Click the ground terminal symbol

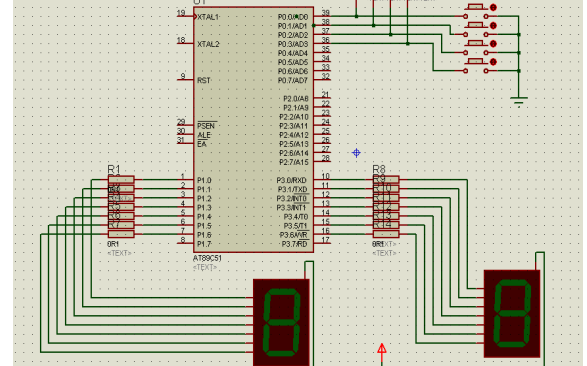point(518,101)
